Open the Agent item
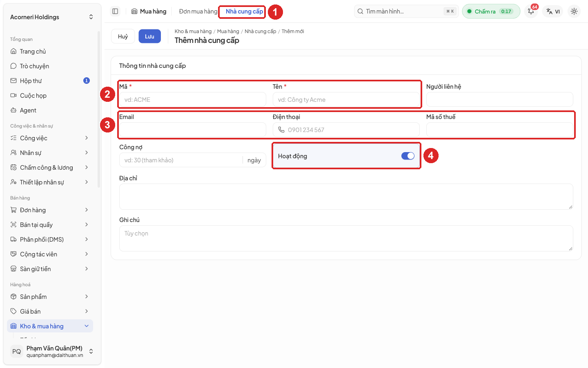Viewport: 588px width, 368px height. pos(50,110)
